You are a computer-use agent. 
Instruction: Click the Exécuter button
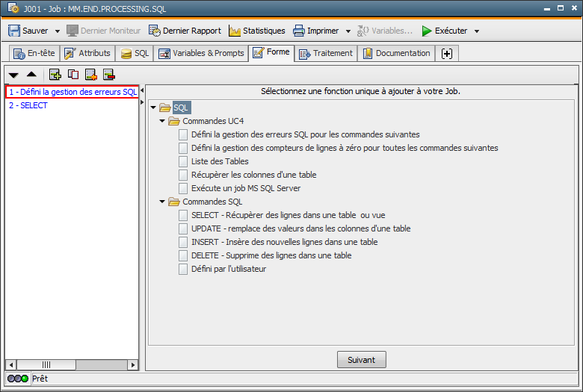444,31
